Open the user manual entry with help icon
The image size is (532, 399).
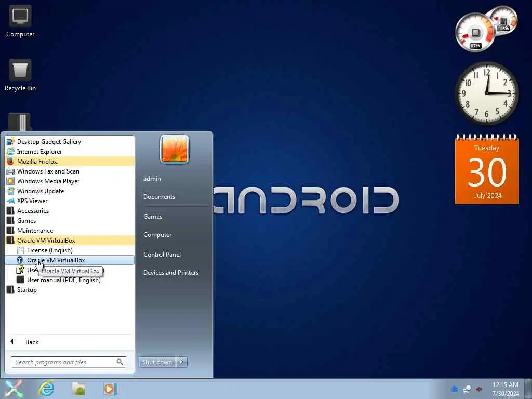[x=70, y=270]
